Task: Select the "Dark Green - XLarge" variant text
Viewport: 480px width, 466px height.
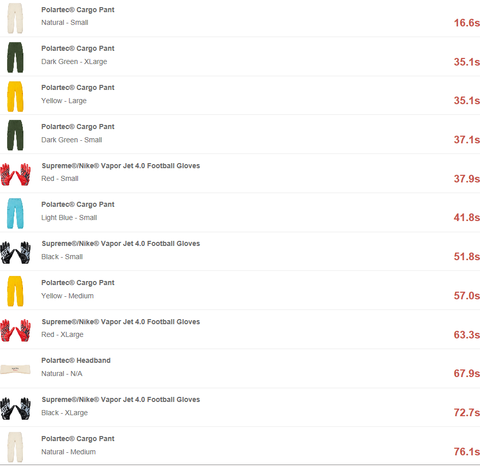Action: (74, 62)
